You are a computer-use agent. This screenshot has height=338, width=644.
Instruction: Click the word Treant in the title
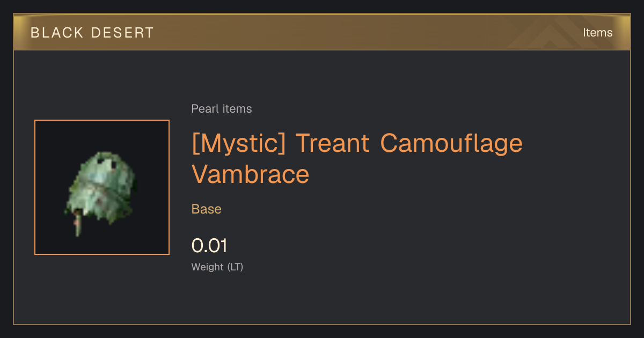[333, 143]
